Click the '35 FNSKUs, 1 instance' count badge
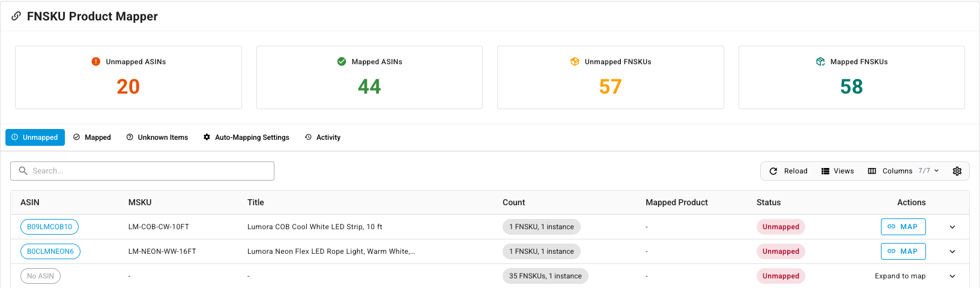Image resolution: width=980 pixels, height=288 pixels. (x=545, y=276)
